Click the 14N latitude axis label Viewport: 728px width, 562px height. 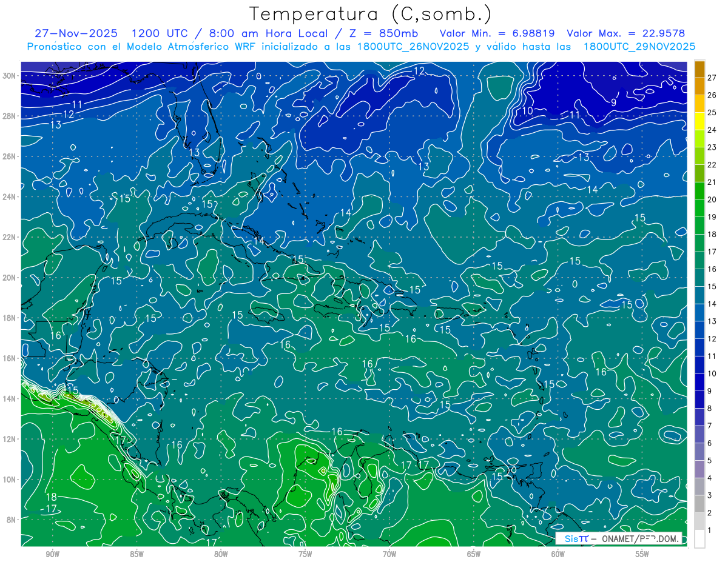click(x=10, y=398)
